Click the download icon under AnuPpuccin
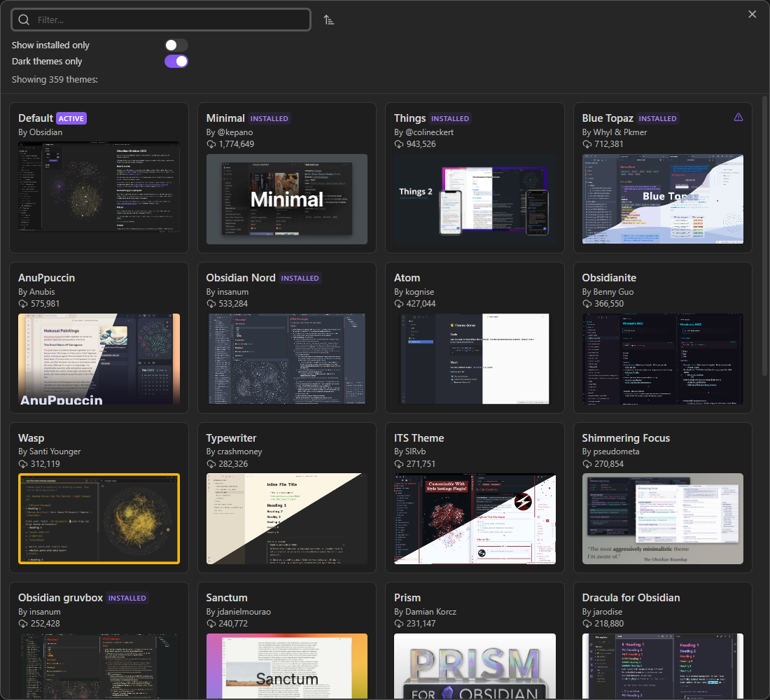 (24, 304)
